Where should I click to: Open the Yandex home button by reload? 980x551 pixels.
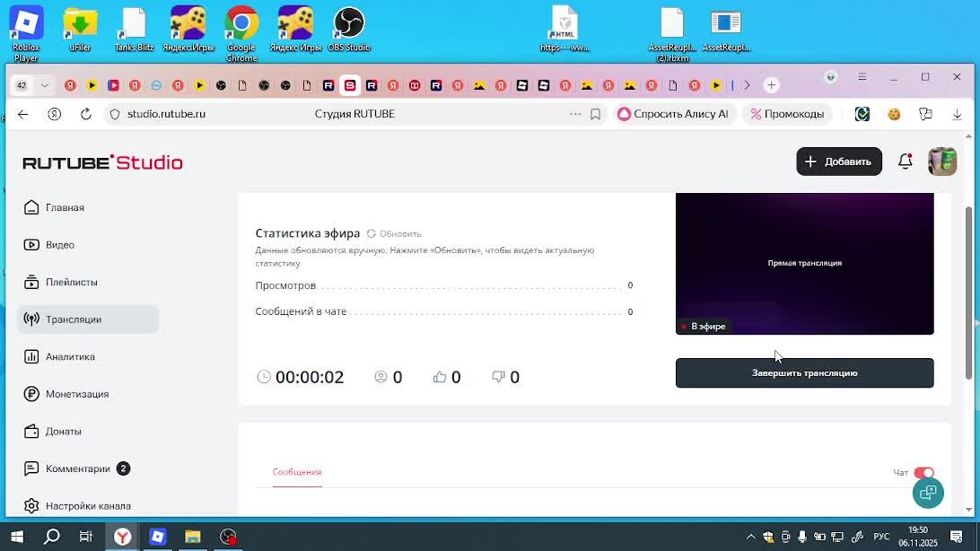point(55,114)
